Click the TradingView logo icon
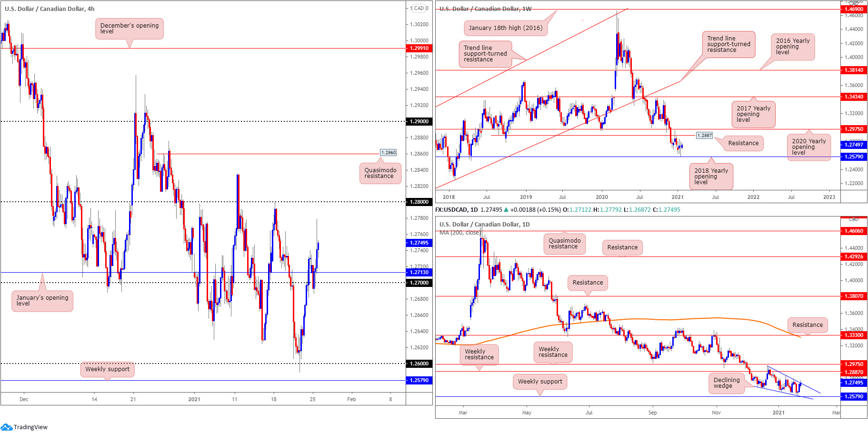The width and height of the screenshot is (868, 433). click(x=6, y=427)
